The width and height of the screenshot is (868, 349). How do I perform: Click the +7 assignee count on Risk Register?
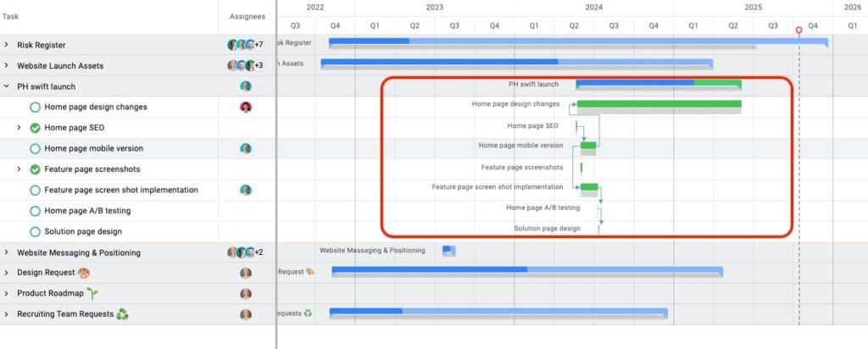[x=259, y=45]
